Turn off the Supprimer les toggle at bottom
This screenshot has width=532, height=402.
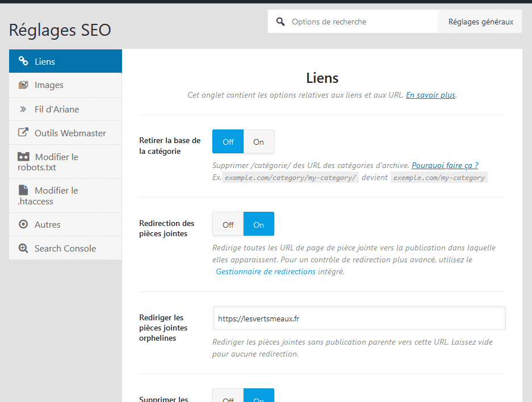point(228,398)
